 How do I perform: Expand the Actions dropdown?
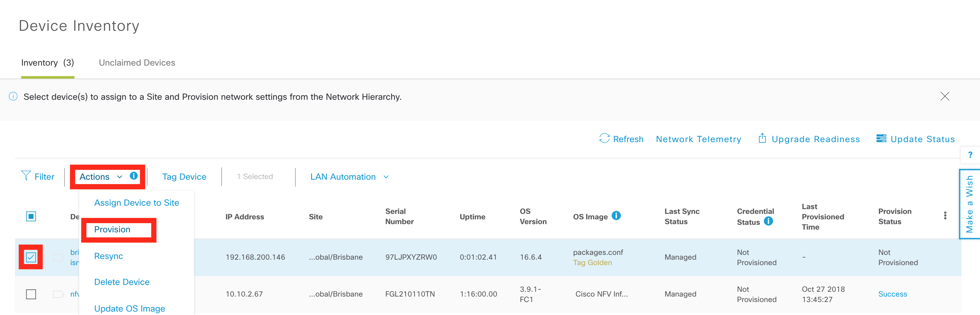point(101,177)
